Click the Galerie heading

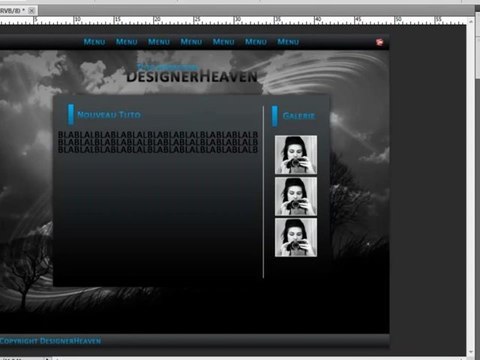coord(299,116)
